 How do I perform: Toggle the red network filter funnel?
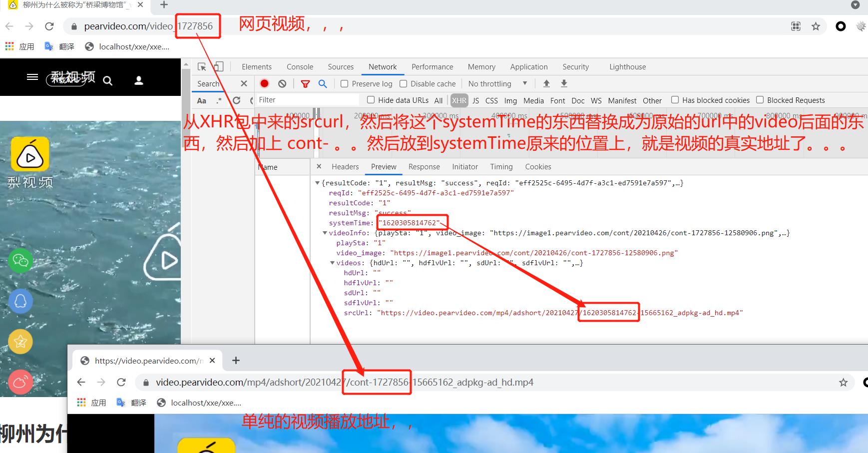[305, 84]
